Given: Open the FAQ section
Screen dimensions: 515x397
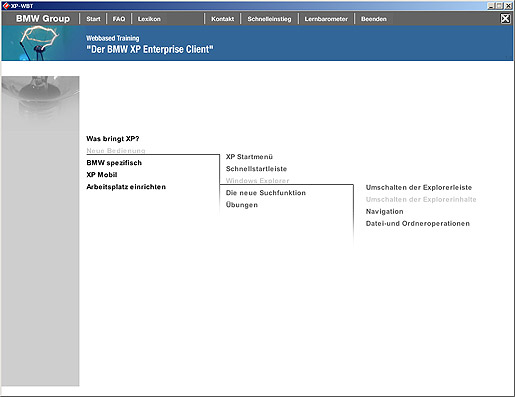Looking at the screenshot, I should [119, 19].
